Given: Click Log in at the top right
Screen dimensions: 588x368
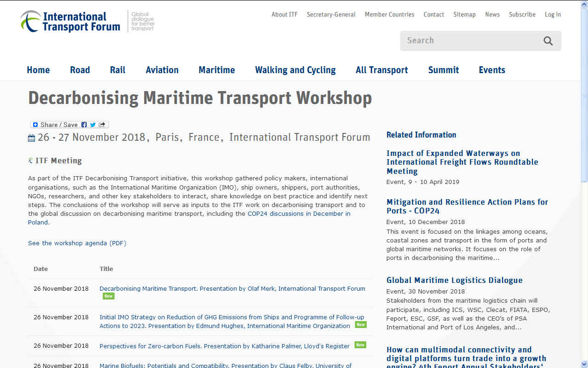Looking at the screenshot, I should pyautogui.click(x=553, y=14).
